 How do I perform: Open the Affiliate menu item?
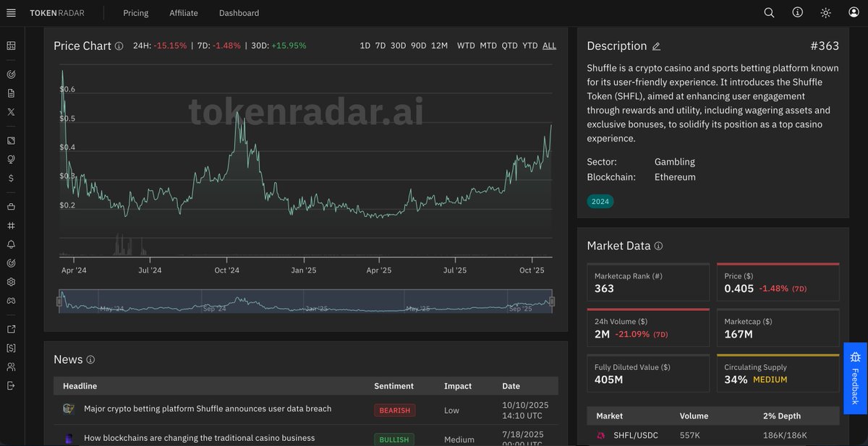click(184, 13)
